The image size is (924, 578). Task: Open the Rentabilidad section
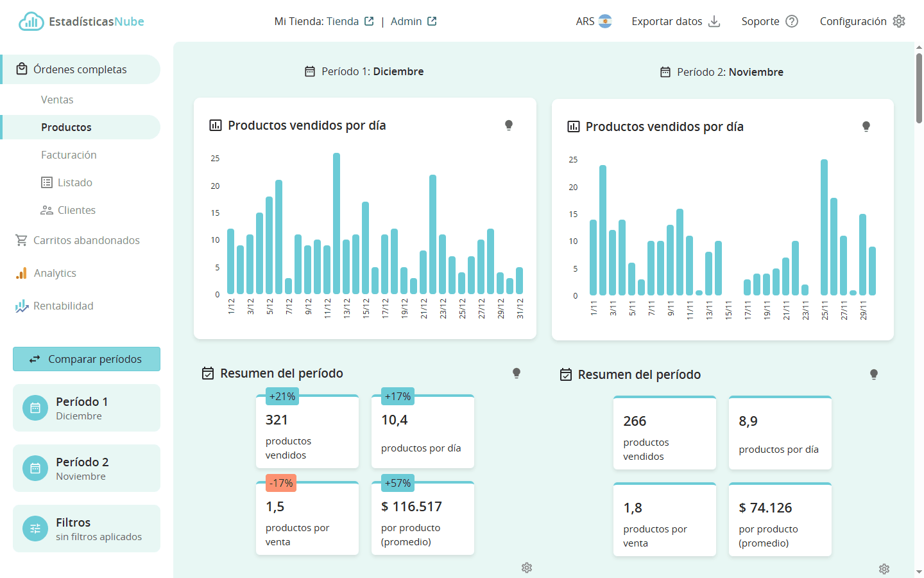(63, 306)
